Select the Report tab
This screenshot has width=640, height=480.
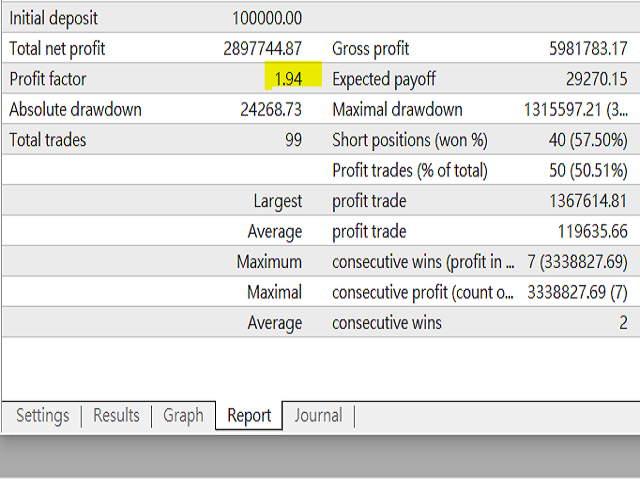tap(249, 416)
